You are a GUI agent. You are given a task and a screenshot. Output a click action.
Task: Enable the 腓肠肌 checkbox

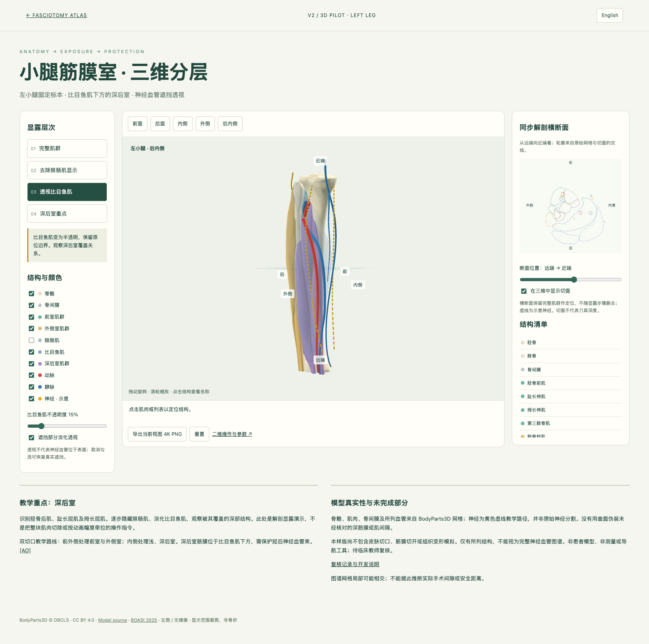pos(31,340)
